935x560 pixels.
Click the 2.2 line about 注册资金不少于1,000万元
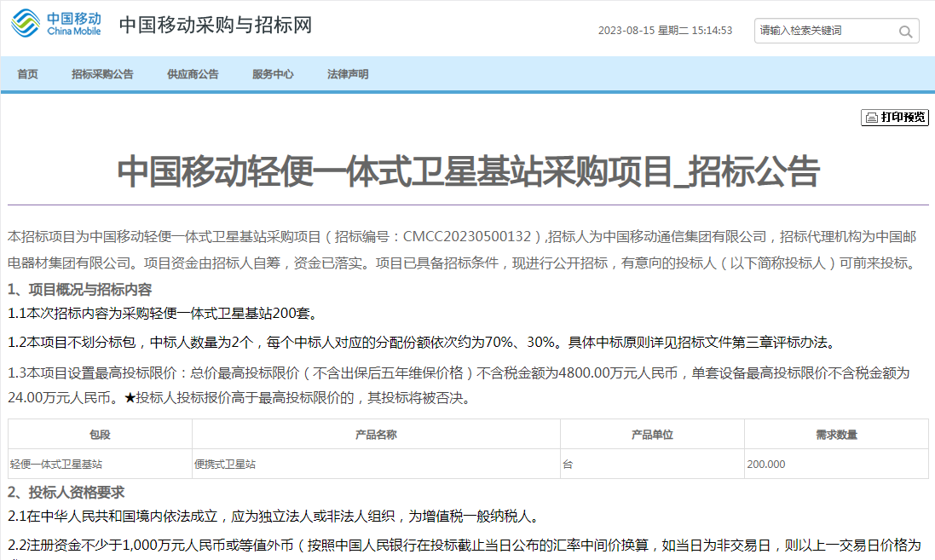[x=465, y=546]
